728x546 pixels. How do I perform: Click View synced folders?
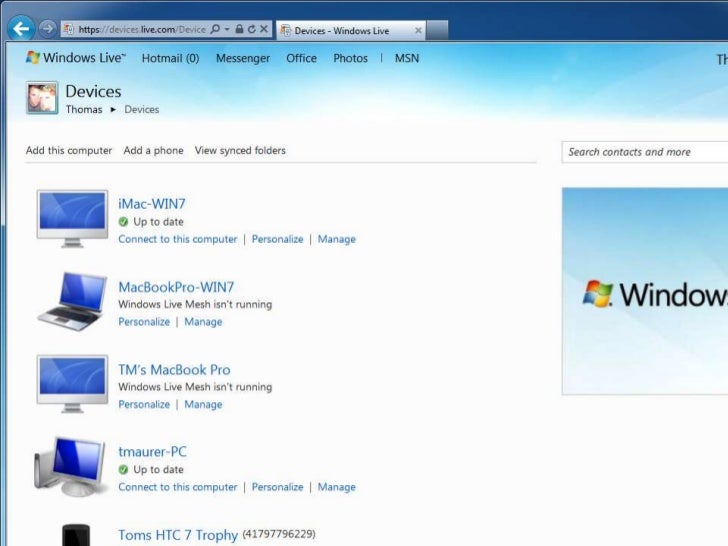[x=240, y=150]
